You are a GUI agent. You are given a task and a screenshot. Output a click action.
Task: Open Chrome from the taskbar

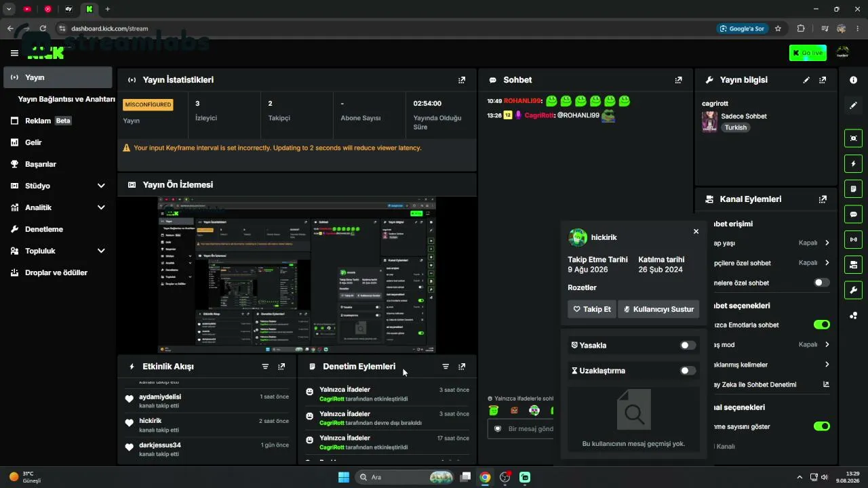click(x=485, y=477)
